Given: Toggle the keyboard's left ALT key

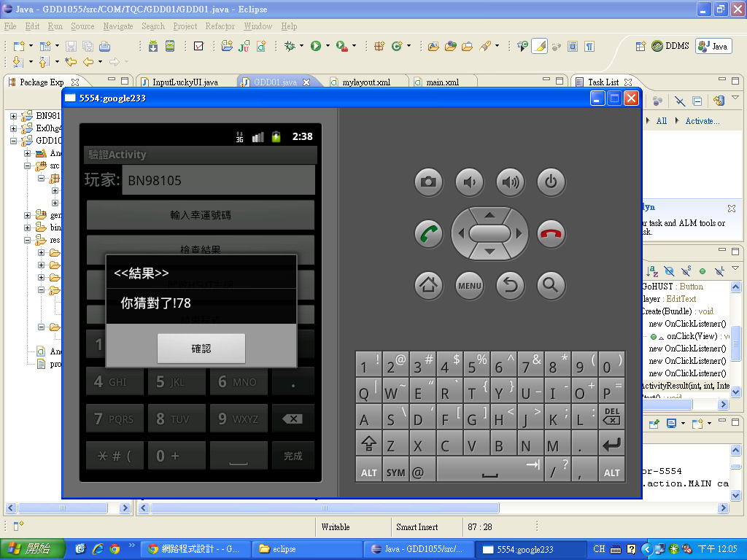Looking at the screenshot, I should tap(369, 472).
